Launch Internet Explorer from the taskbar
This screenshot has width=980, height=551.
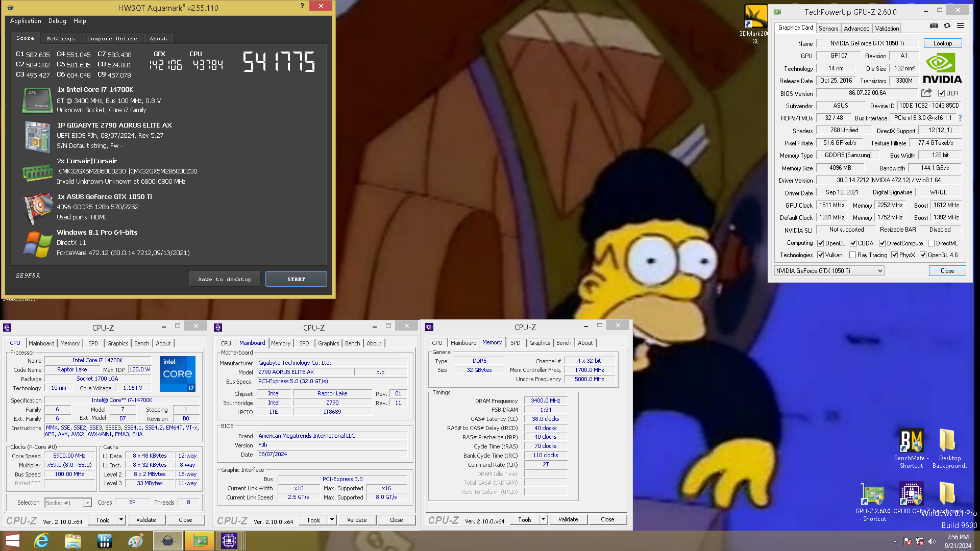click(x=41, y=541)
